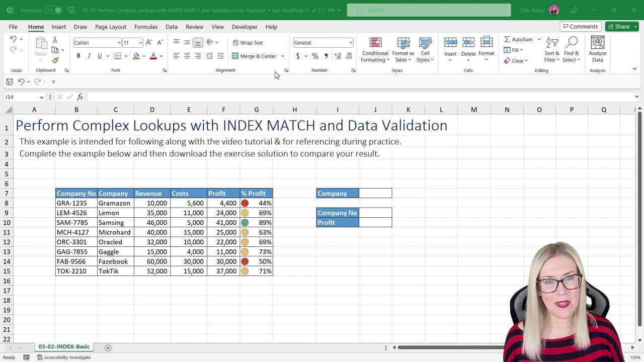Choose a font color from the swatch
The height and width of the screenshot is (362, 644).
coord(153,56)
